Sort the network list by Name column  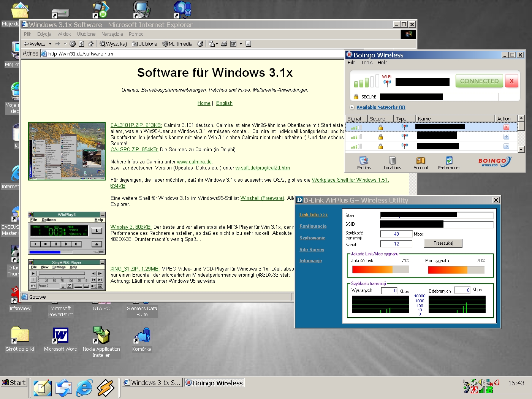[455, 119]
